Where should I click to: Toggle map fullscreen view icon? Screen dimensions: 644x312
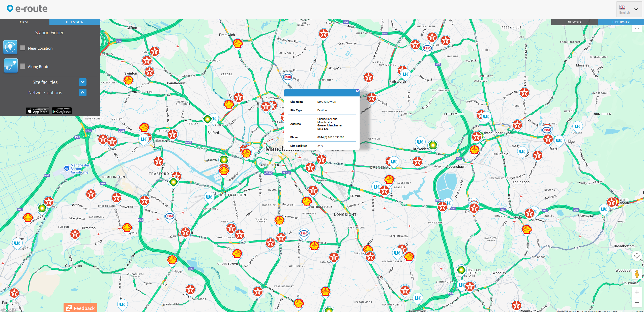(637, 27)
